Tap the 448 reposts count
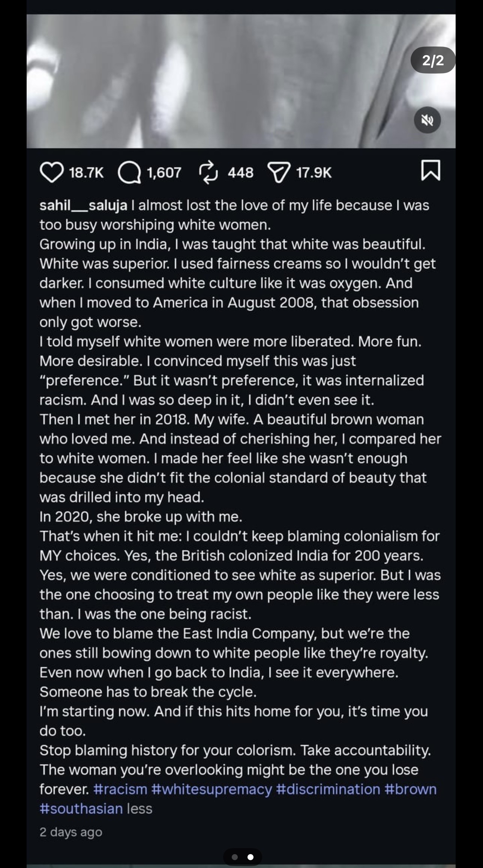The image size is (483, 868). pos(241,173)
